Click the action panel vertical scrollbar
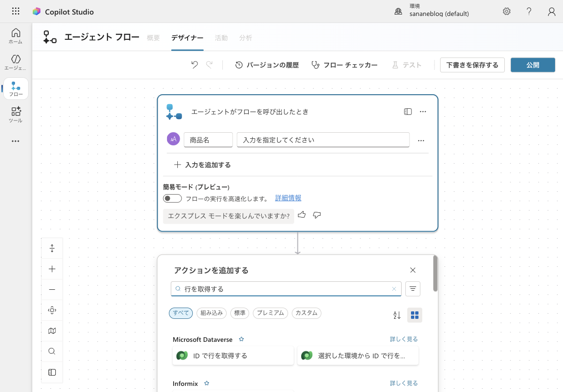563x392 pixels. (435, 274)
